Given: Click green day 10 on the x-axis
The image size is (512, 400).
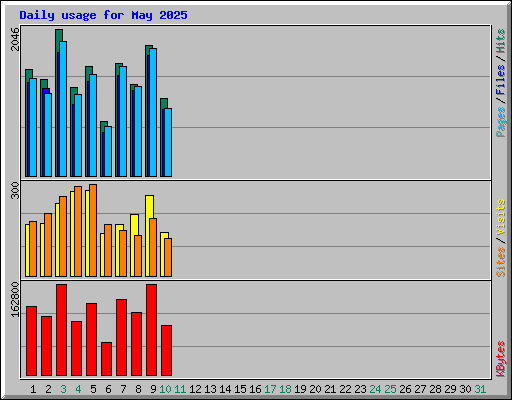Looking at the screenshot, I should [x=165, y=389].
